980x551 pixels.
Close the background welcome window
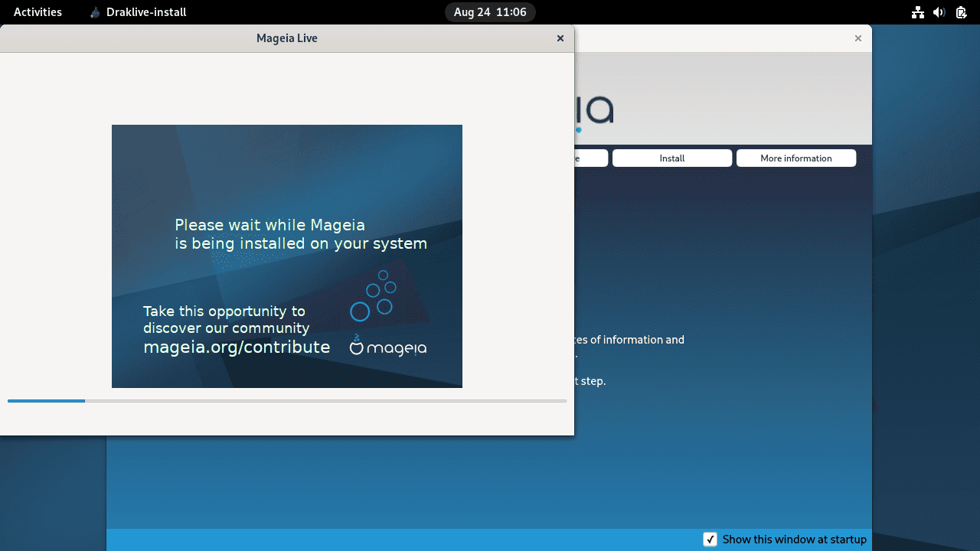(858, 38)
